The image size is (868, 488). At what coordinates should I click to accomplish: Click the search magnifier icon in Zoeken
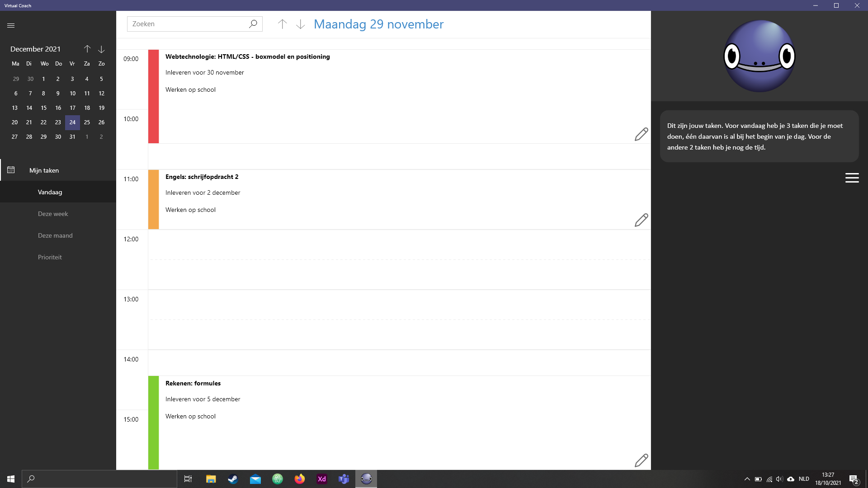click(x=253, y=24)
